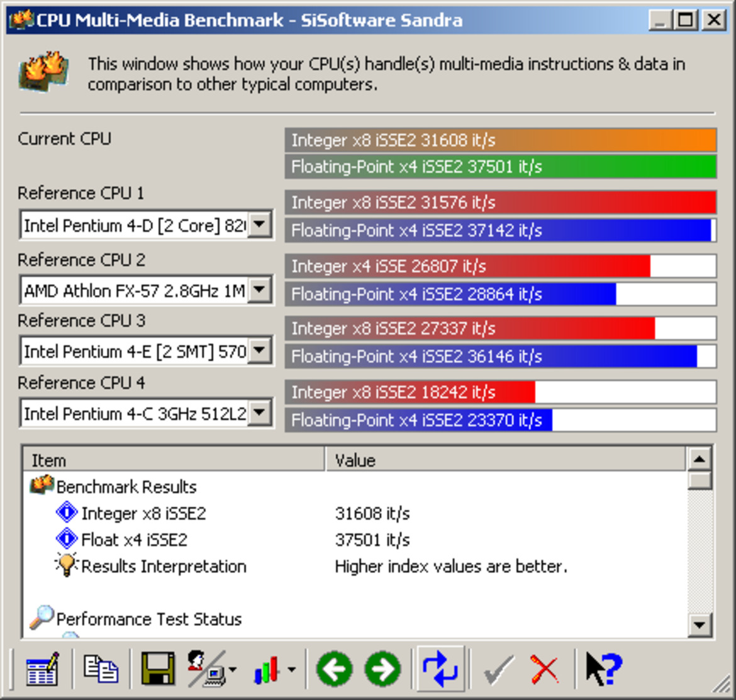Click Reference CPU 1 Floating-Point 37142 bar
736x700 pixels.
tap(500, 230)
